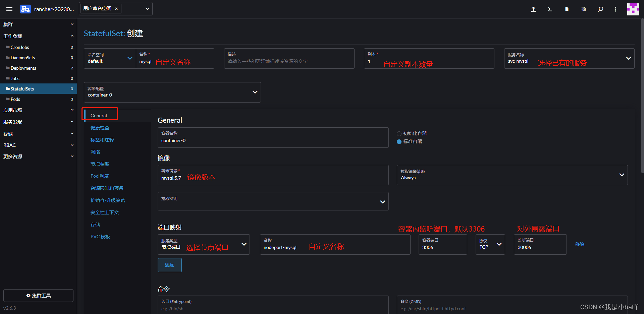The height and width of the screenshot is (314, 644).
Task: Open Jobs in the sidebar
Action: [x=38, y=78]
